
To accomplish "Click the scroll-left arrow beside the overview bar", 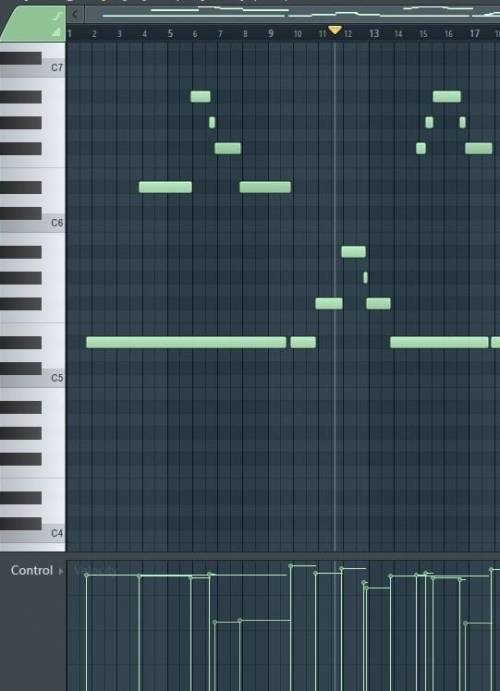I will click(x=75, y=14).
